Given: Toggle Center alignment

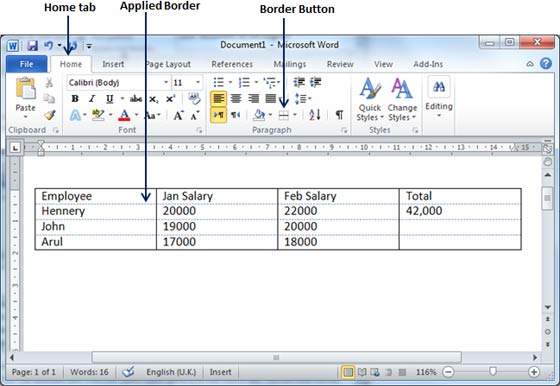Looking at the screenshot, I should (x=236, y=98).
